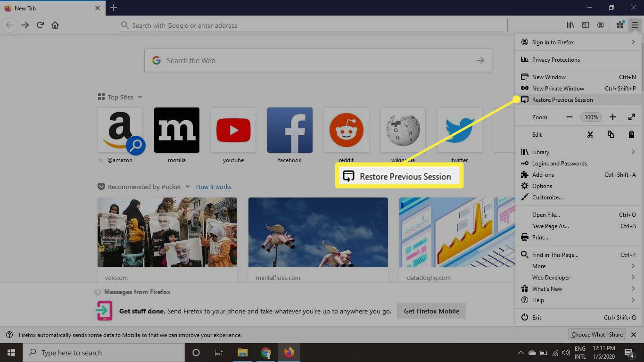Open the Reddit top site tile
Image resolution: width=644 pixels, height=362 pixels.
click(347, 130)
